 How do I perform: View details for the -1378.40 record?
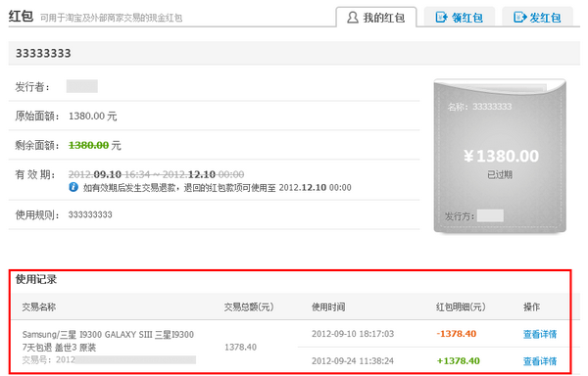[540, 334]
